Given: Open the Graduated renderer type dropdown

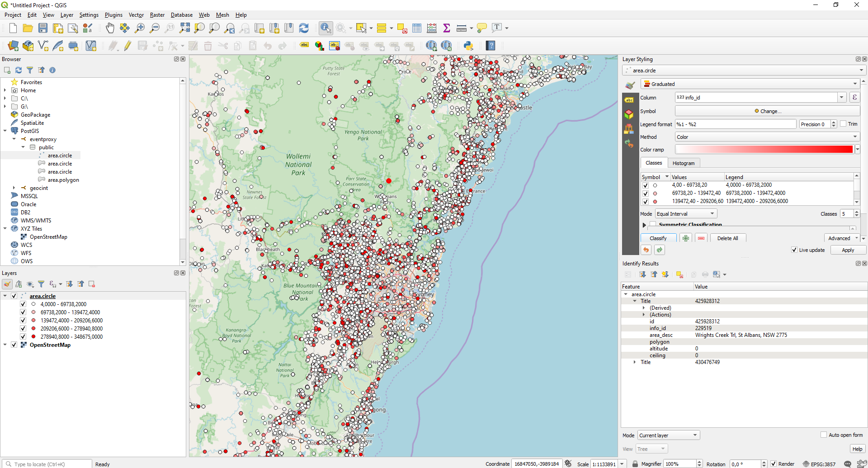Looking at the screenshot, I should (x=750, y=84).
